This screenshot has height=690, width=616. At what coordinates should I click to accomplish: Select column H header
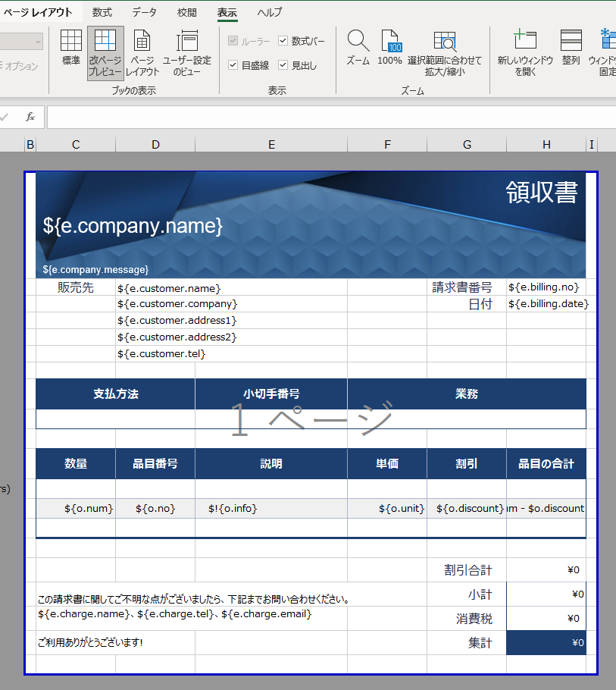[546, 144]
